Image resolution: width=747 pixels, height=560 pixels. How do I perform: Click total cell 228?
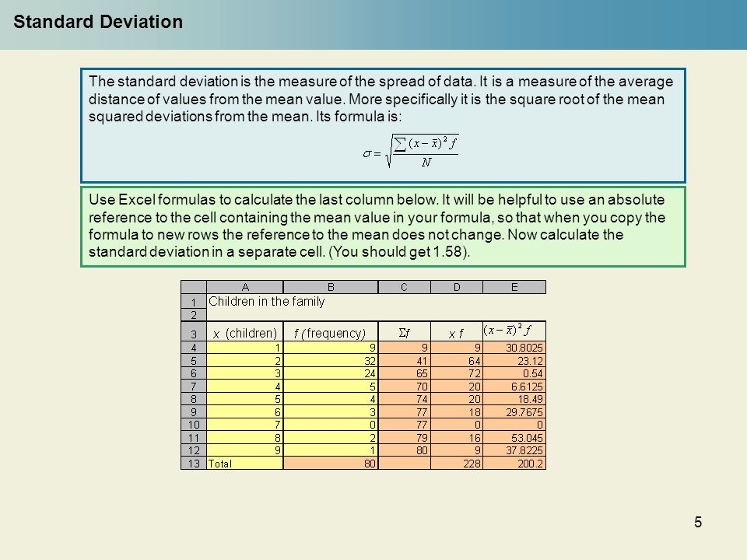pyautogui.click(x=457, y=464)
